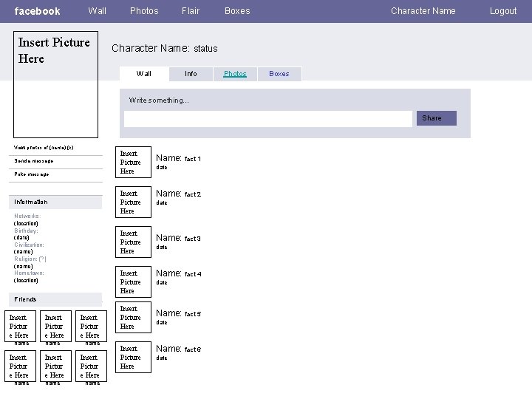Click the facebook logo in header
532x399 pixels.
38,11
